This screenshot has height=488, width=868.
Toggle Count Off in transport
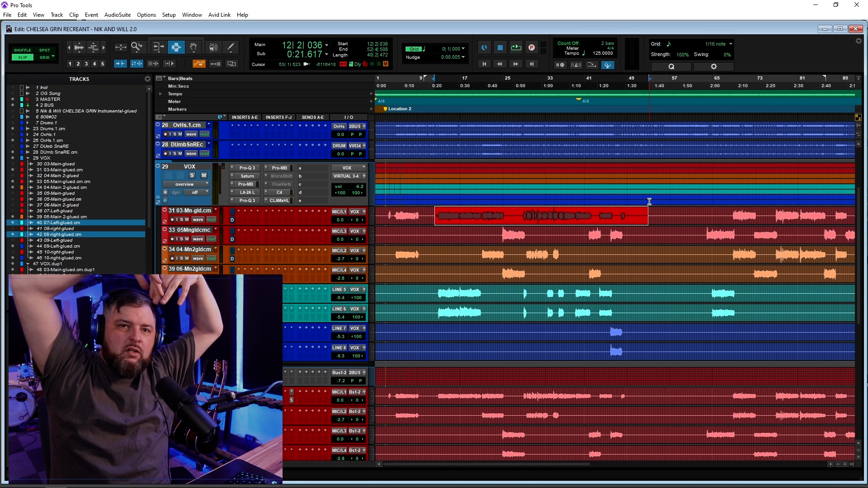tap(568, 43)
